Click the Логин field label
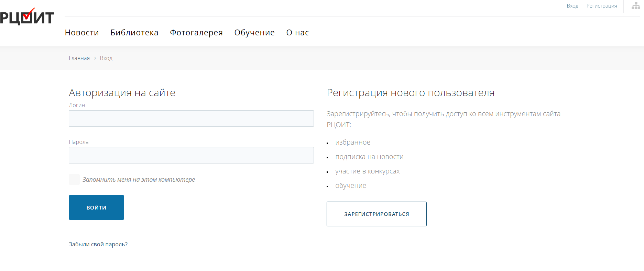Image resolution: width=644 pixels, height=271 pixels. [x=77, y=105]
